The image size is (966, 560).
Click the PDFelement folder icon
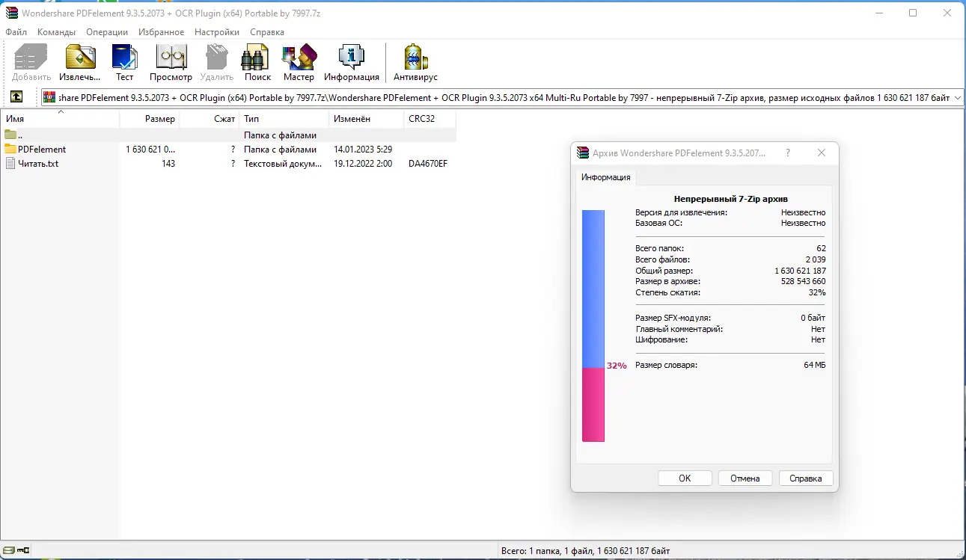(10, 150)
